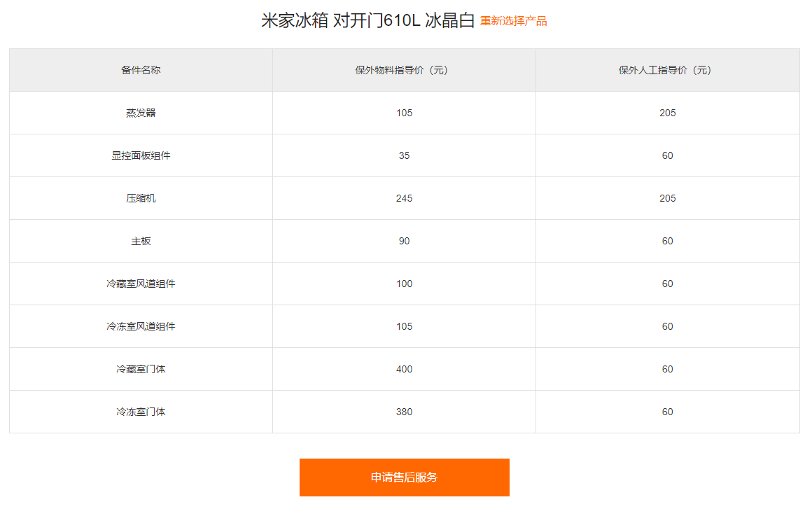
Task: Click the price 105 for 蒸发器
Action: coord(403,113)
